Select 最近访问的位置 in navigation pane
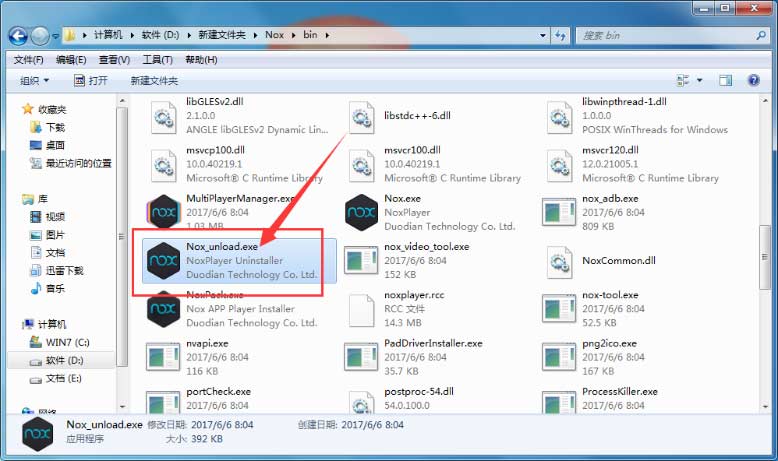 [x=78, y=163]
